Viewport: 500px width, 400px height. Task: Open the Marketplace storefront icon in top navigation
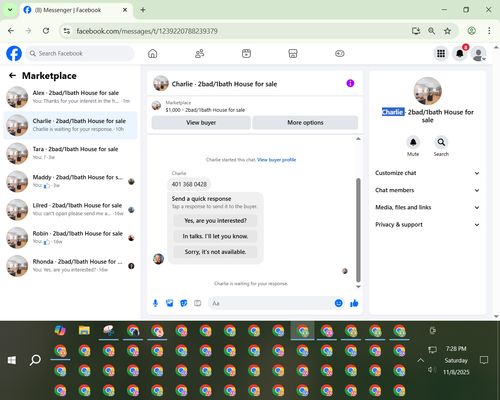(x=293, y=53)
